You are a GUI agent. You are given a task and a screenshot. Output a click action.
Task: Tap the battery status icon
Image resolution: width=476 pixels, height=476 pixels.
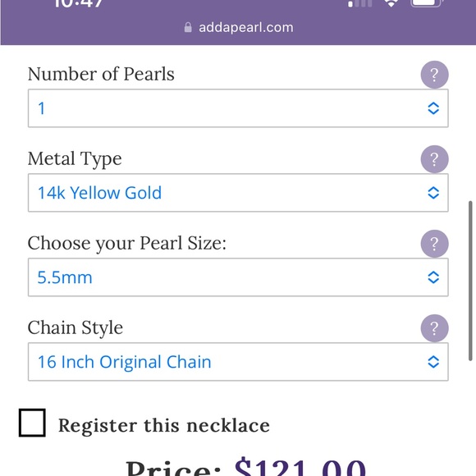pyautogui.click(x=426, y=3)
